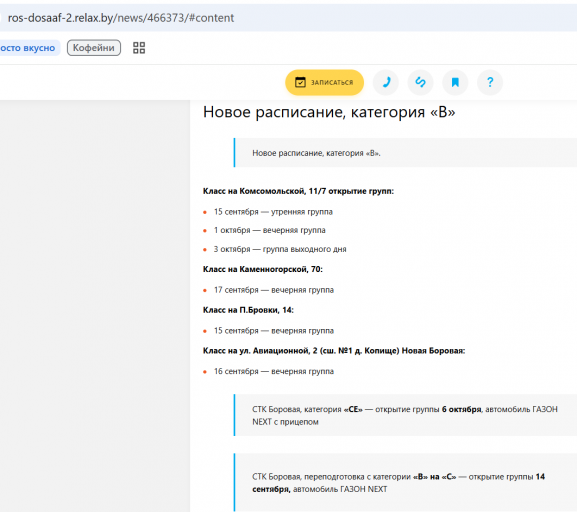The width and height of the screenshot is (577, 512).
Task: Click the quoted Новое расписание block
Action: click(x=405, y=153)
